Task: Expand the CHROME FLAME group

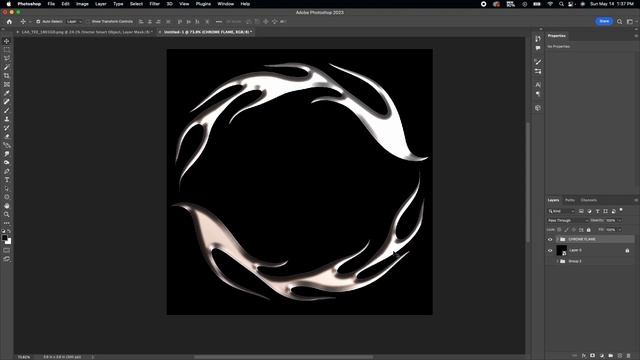Action: [558, 239]
